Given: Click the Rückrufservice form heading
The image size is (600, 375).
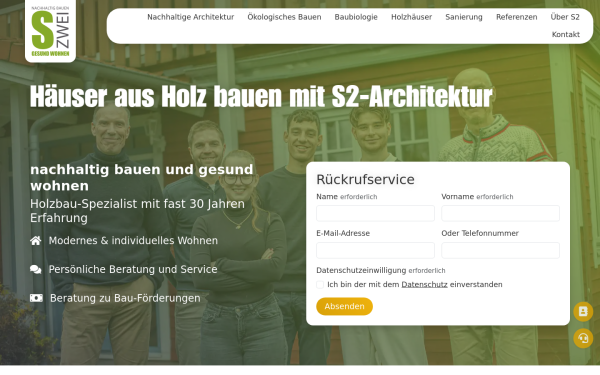Looking at the screenshot, I should click(x=365, y=179).
